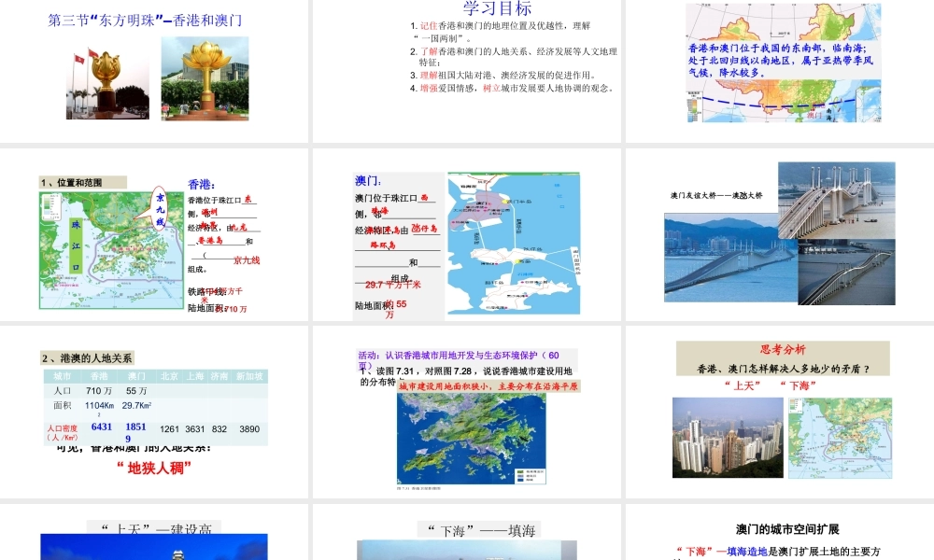Click the 1、位置和范围 section label
The image size is (934, 560).
coord(83,182)
